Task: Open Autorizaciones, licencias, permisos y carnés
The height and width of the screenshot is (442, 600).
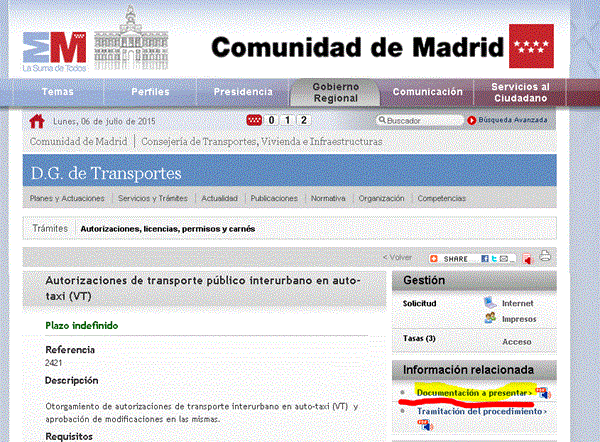Action: tap(168, 229)
